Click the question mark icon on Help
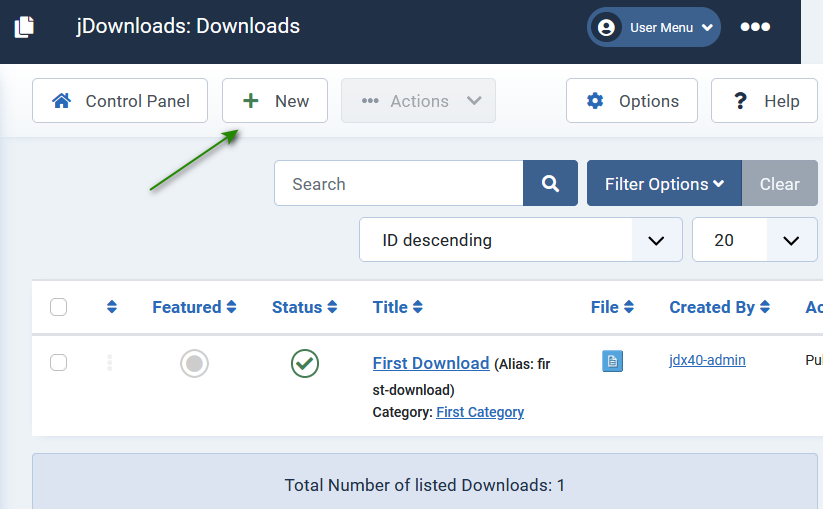 click(x=740, y=100)
